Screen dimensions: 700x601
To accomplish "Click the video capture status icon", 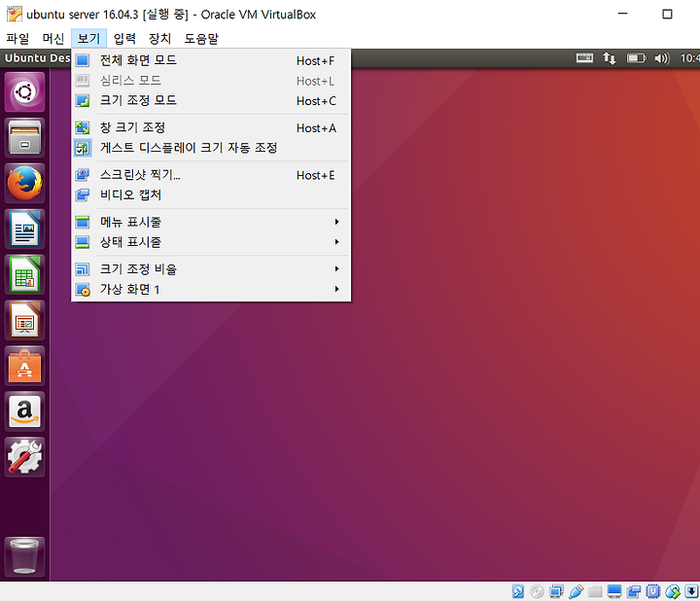I will [x=634, y=591].
